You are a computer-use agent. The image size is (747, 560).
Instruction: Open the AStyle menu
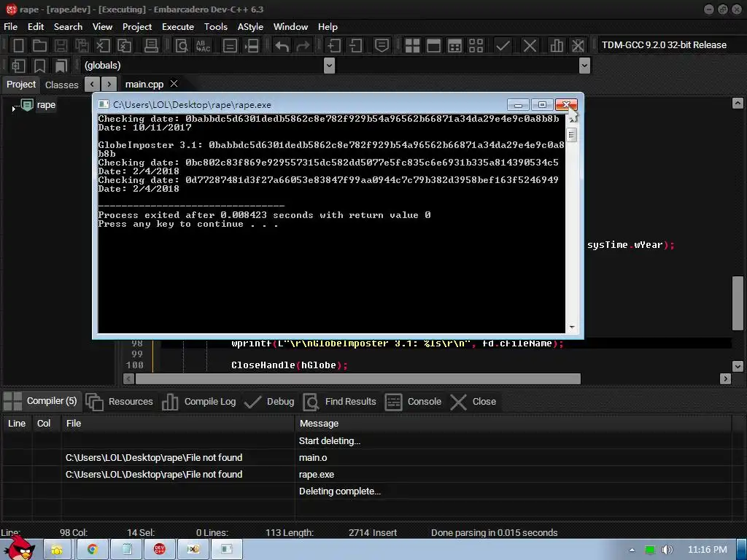tap(251, 27)
